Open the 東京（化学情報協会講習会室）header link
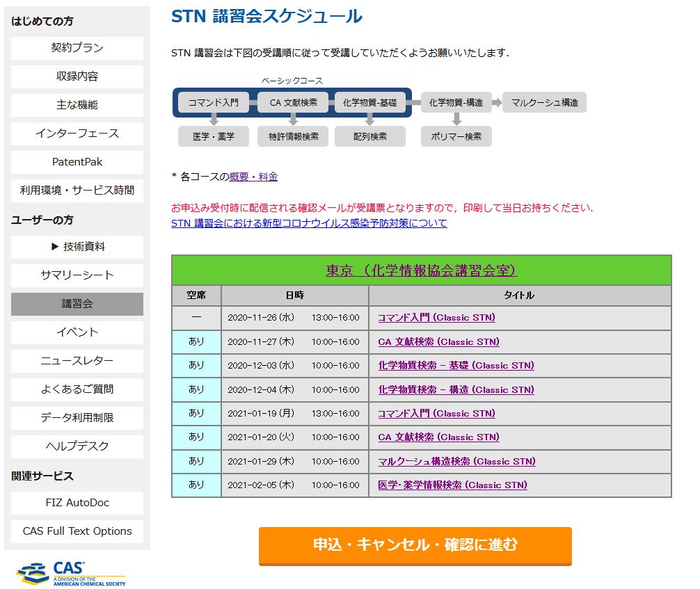 tap(422, 271)
